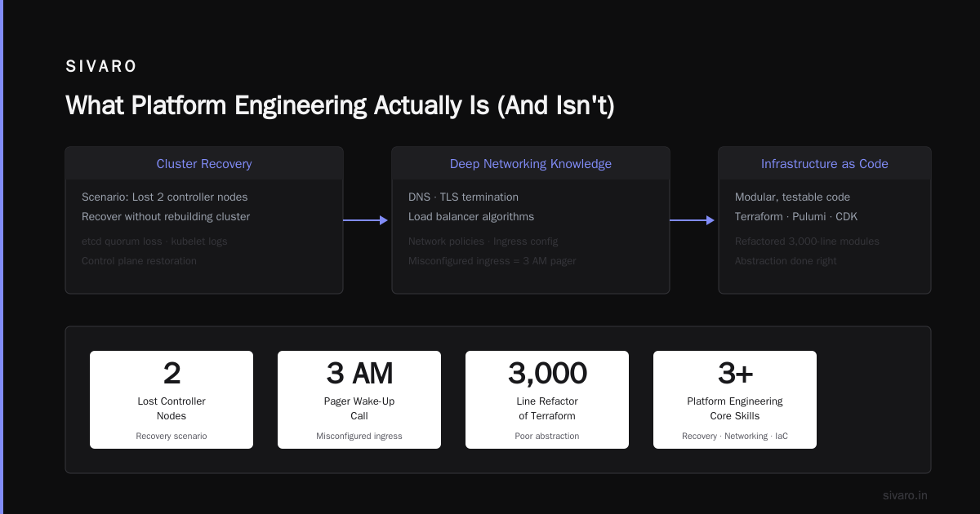The width and height of the screenshot is (980, 514).
Task: Click 'Recovery · Networking · IaC' caption
Action: 735,436
